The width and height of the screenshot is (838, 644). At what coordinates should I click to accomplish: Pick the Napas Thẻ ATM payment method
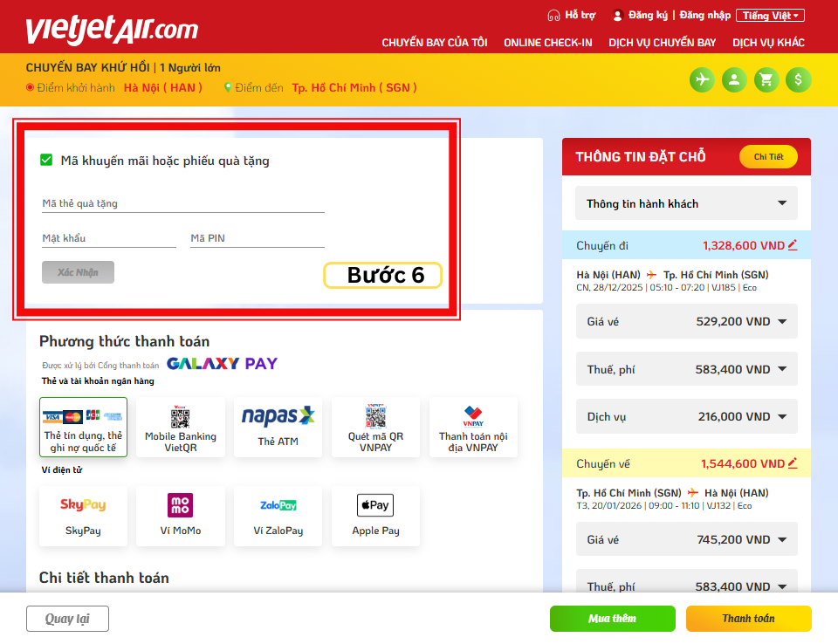pyautogui.click(x=278, y=427)
